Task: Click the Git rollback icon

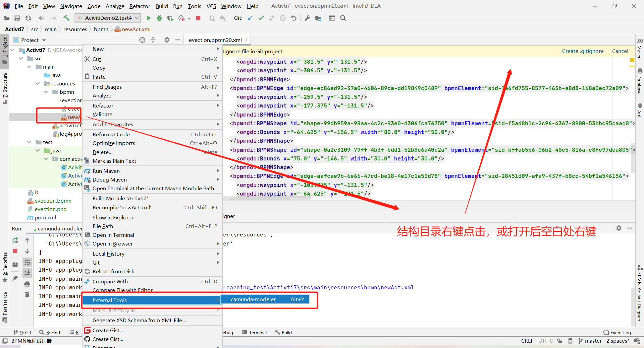Action: pyautogui.click(x=294, y=18)
